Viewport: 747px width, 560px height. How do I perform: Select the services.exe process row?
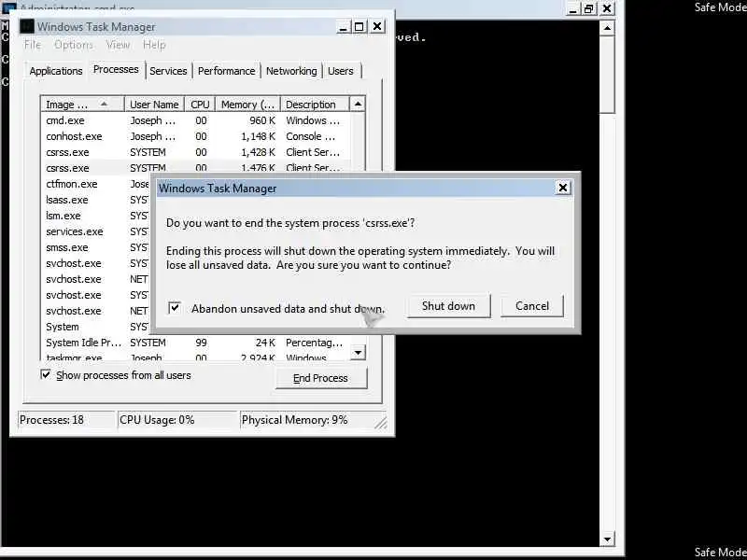pyautogui.click(x=96, y=231)
